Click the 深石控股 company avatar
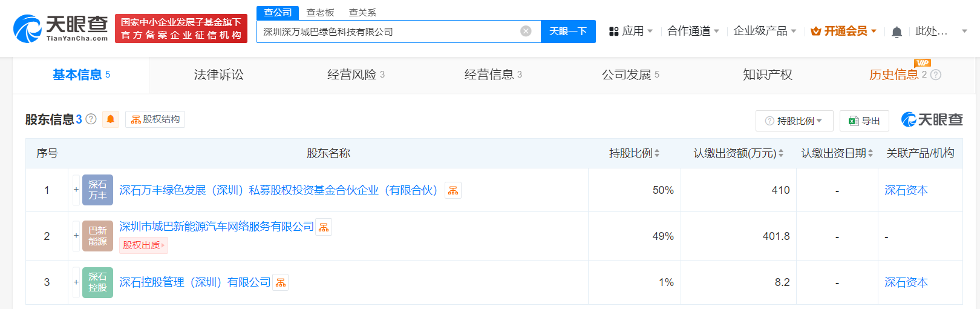Image resolution: width=980 pixels, height=309 pixels. 97,282
